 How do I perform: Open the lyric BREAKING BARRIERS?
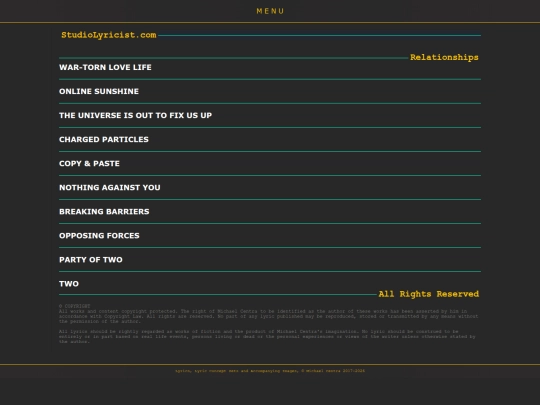coord(104,211)
